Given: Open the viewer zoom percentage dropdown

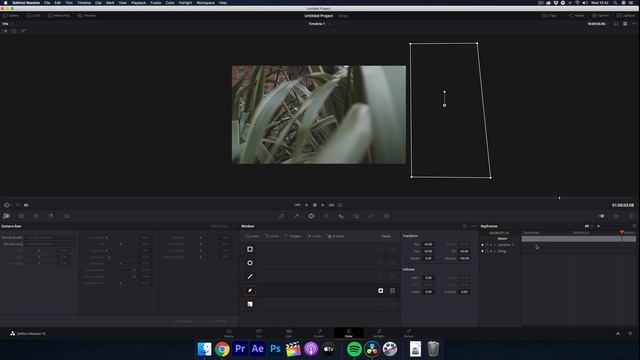Looking at the screenshot, I should tap(7, 24).
